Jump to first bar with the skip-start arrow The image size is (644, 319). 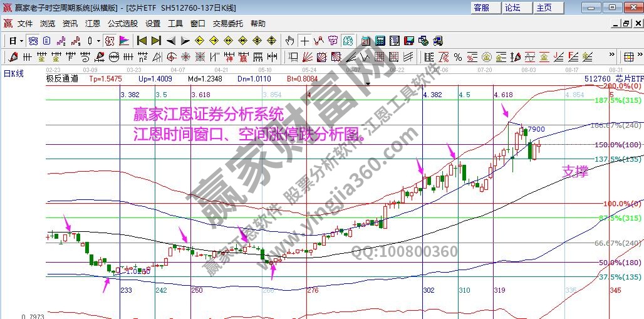click(142, 41)
